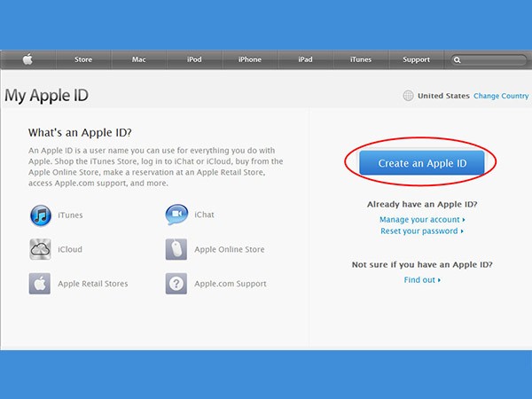Screen dimensions: 532x399
Task: Open the iPod navigation tab
Action: [x=194, y=59]
